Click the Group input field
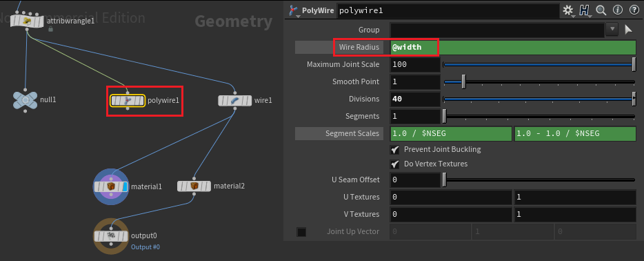The height and width of the screenshot is (261, 644). click(x=497, y=30)
